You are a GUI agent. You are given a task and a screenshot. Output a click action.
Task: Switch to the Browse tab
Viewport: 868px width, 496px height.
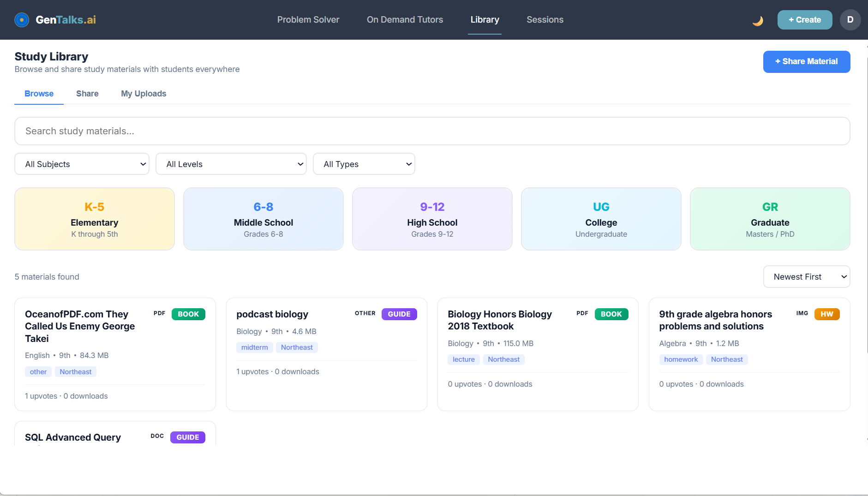click(39, 94)
